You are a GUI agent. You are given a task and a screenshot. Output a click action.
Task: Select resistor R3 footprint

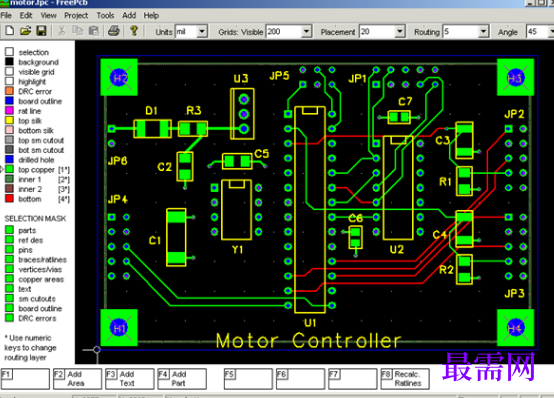pyautogui.click(x=193, y=129)
